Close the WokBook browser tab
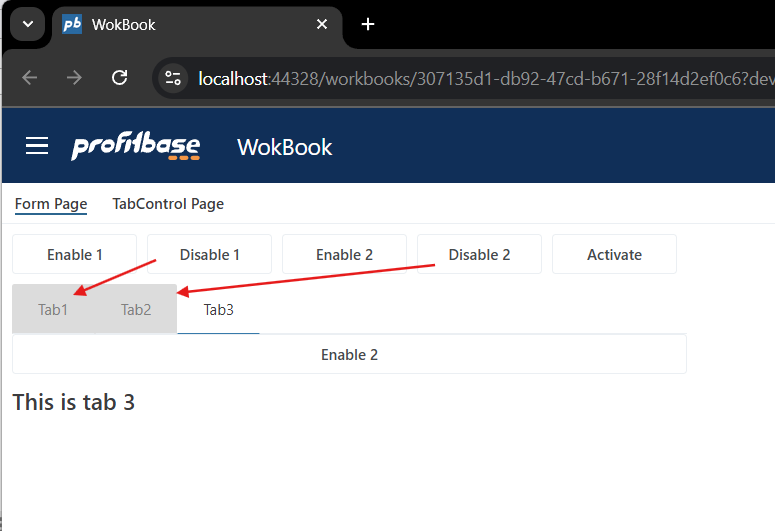This screenshot has height=531, width=775. [x=322, y=24]
